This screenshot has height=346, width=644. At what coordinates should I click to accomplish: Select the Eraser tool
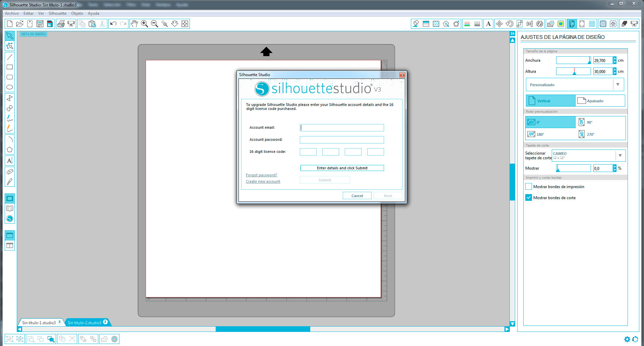pyautogui.click(x=10, y=172)
